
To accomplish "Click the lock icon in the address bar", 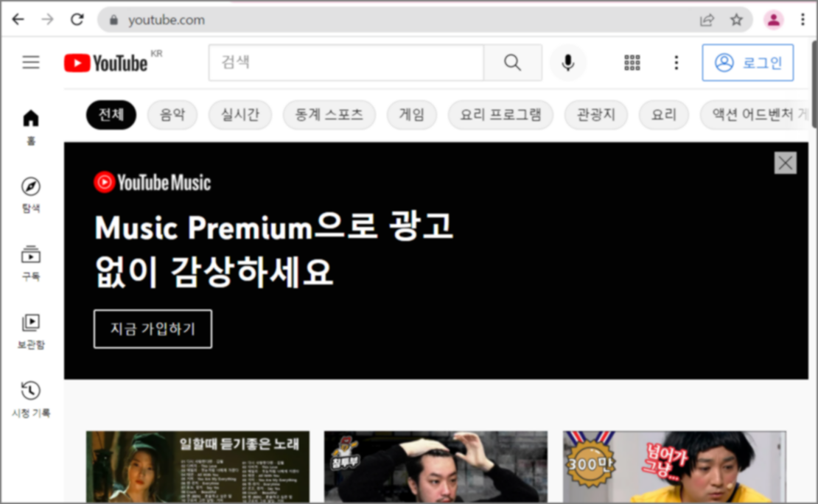I will point(113,21).
